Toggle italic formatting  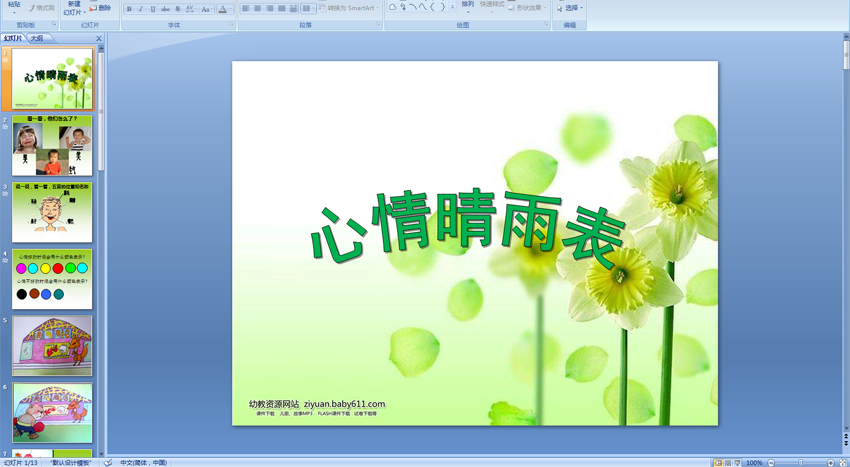pyautogui.click(x=141, y=9)
